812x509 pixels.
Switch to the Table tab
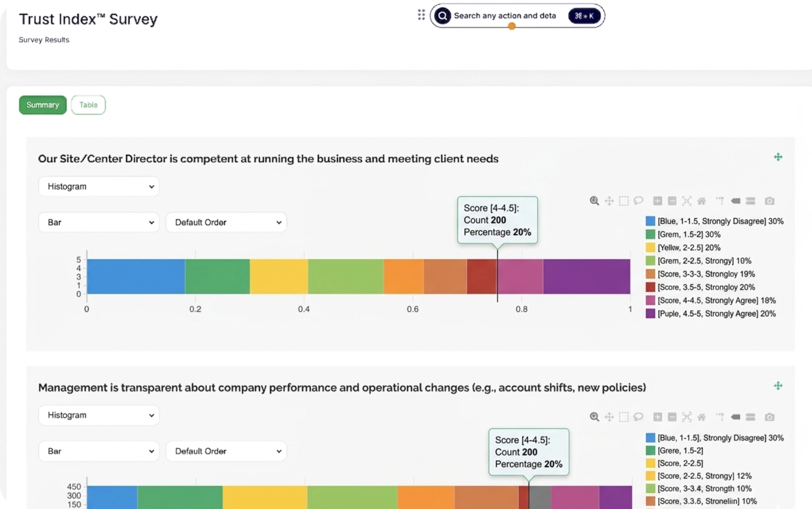tap(88, 105)
